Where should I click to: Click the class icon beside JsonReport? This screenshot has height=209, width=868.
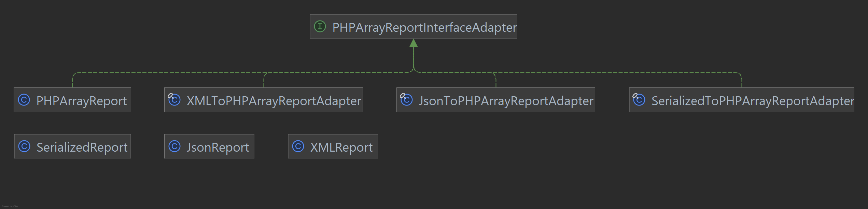point(174,147)
